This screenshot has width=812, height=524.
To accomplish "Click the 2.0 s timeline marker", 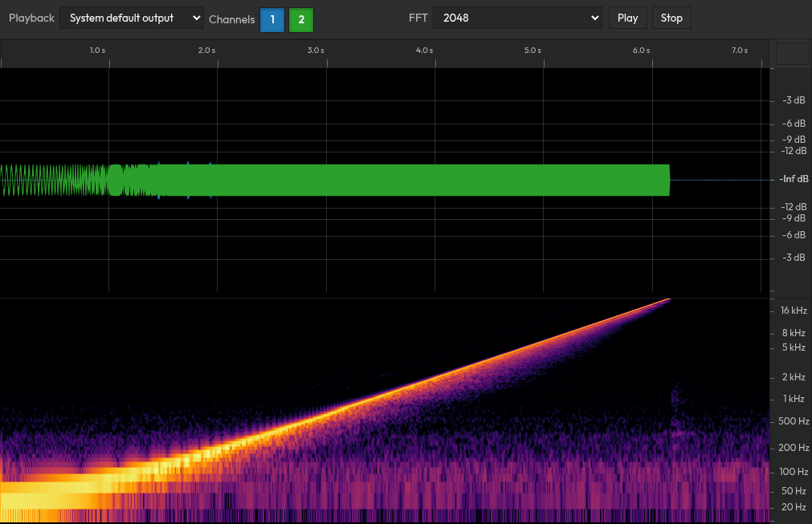I will [206, 51].
